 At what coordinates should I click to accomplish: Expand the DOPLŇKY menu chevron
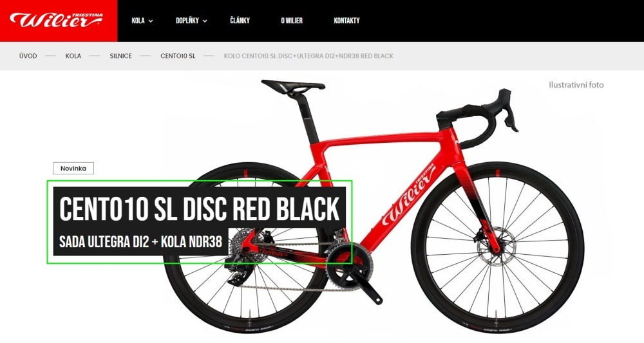point(205,21)
